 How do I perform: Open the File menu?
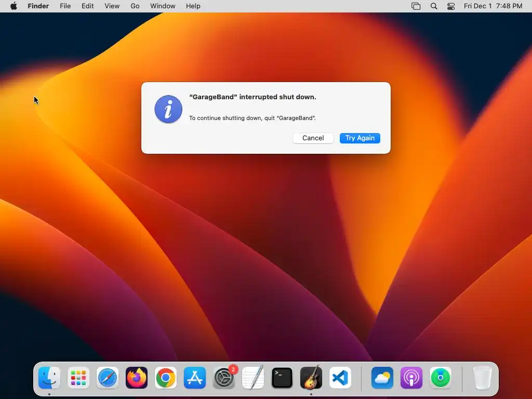pos(65,6)
